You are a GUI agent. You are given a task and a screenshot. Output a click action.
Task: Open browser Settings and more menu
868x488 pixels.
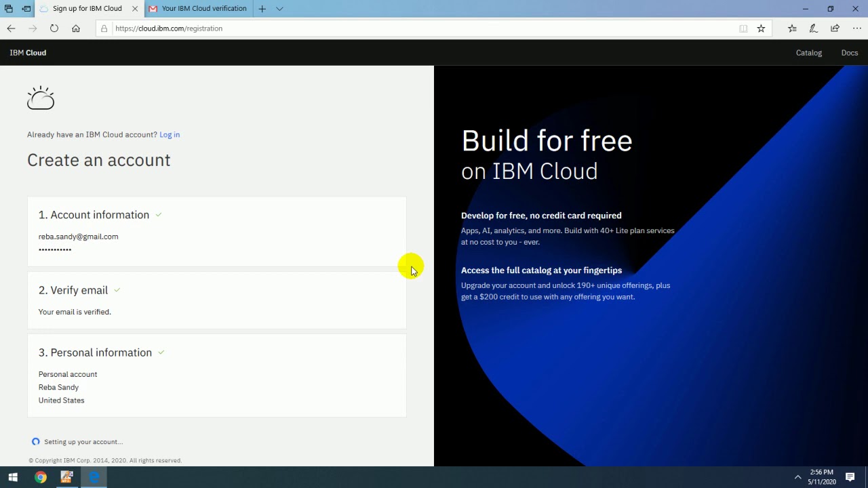pyautogui.click(x=856, y=28)
